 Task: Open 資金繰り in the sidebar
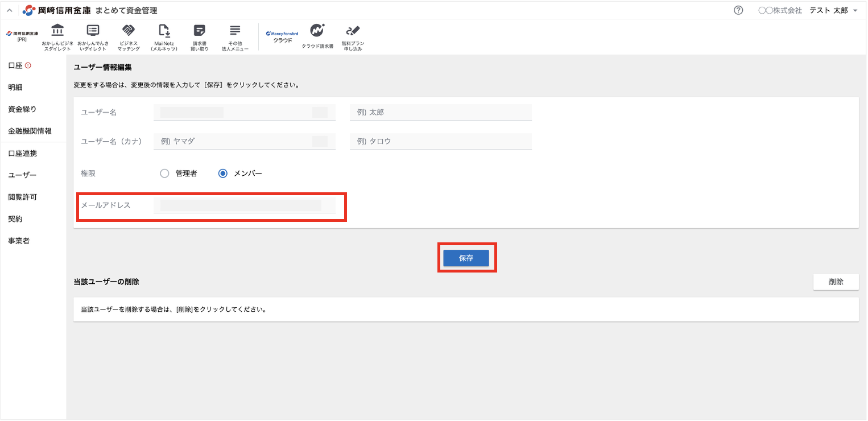click(x=22, y=109)
